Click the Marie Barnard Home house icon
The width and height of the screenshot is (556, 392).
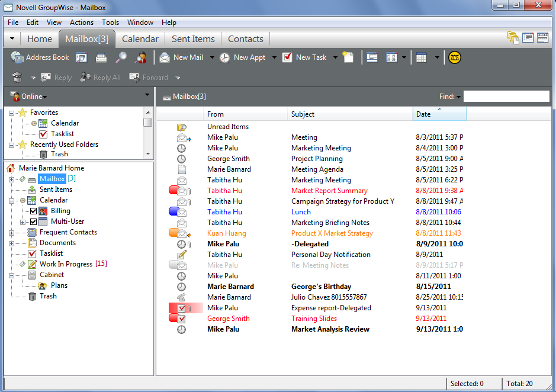coord(11,168)
